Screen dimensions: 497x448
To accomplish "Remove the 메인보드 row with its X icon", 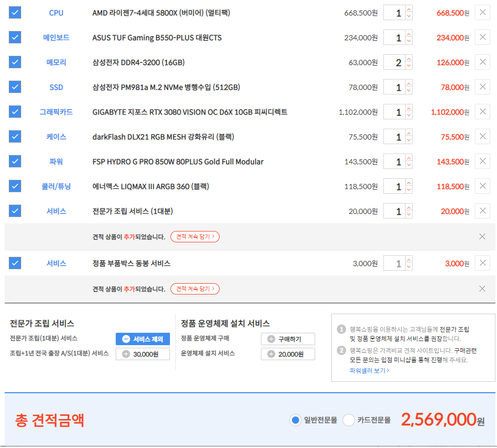I will [x=483, y=37].
